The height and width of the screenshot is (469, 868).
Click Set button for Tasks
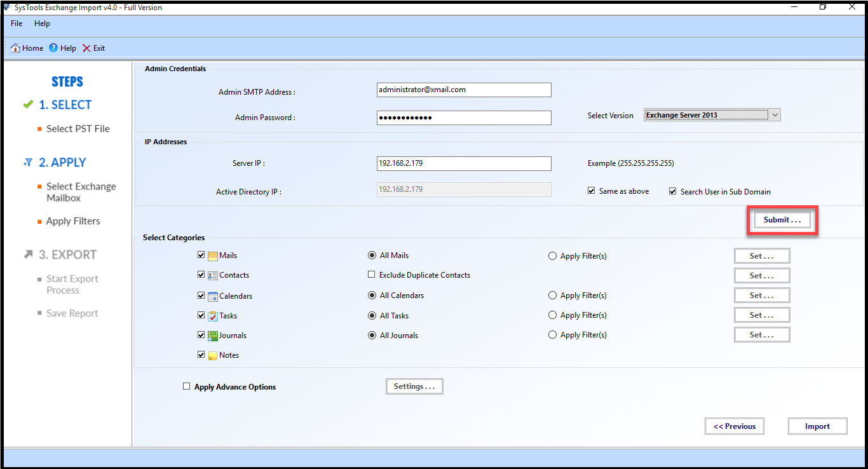762,315
